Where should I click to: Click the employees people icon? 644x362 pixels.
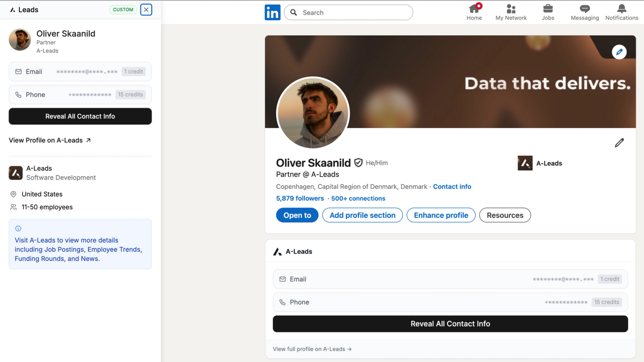(13, 207)
